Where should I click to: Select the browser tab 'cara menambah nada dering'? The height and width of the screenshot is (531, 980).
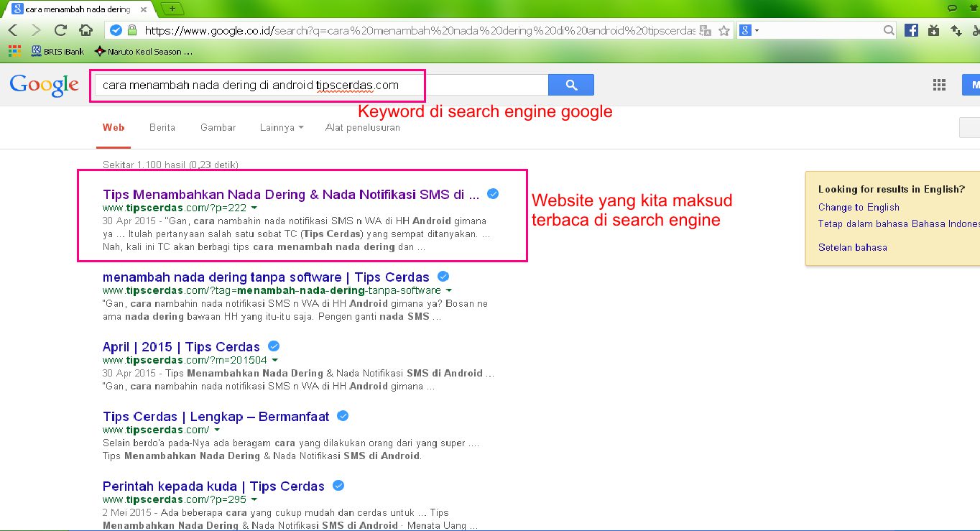[77, 9]
